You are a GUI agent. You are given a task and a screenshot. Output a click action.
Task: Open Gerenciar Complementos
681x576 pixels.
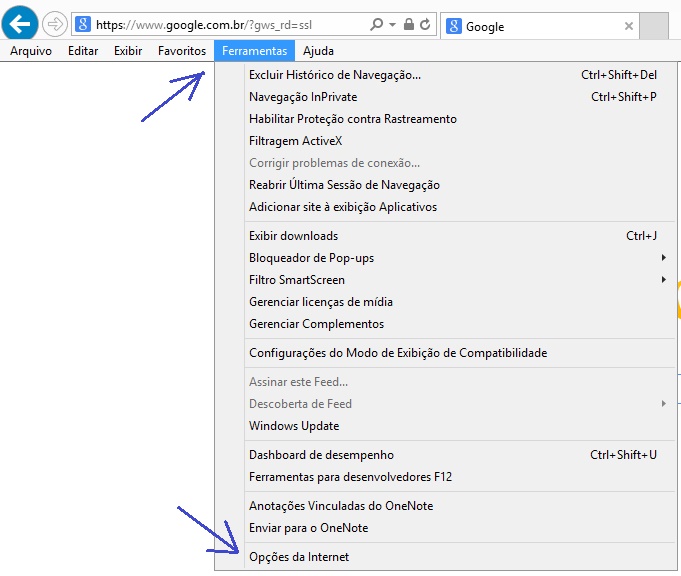316,324
